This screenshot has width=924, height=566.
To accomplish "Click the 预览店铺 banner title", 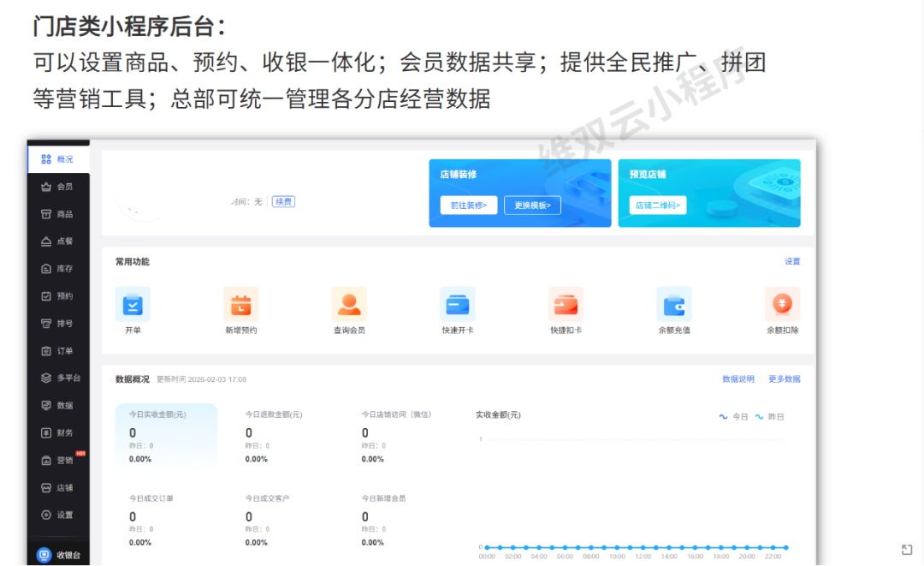I will pyautogui.click(x=648, y=175).
